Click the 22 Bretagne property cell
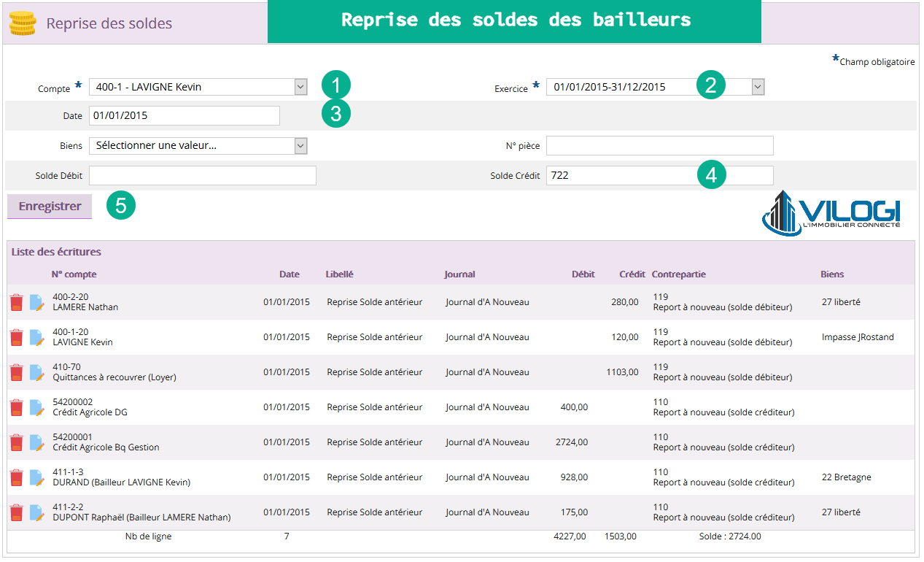Screen dimensions: 924x562 pyautogui.click(x=846, y=477)
